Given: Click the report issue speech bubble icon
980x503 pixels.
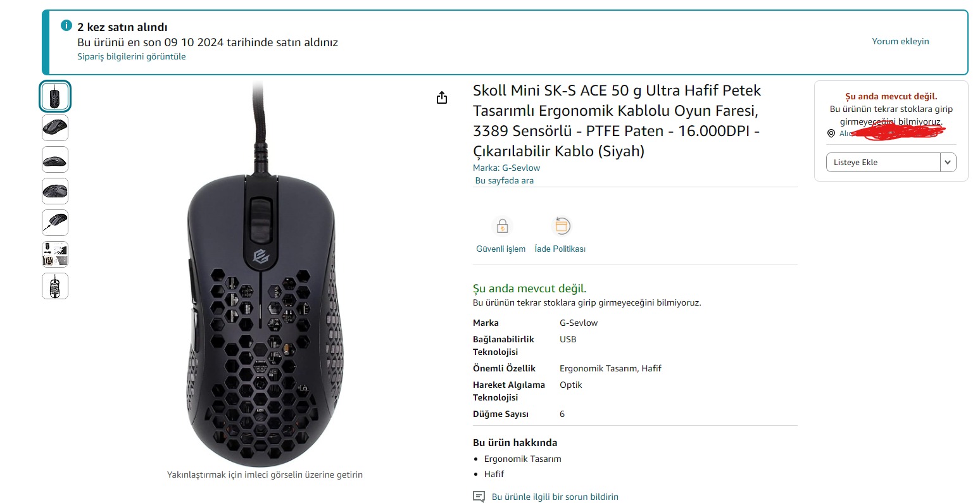Looking at the screenshot, I should click(479, 497).
